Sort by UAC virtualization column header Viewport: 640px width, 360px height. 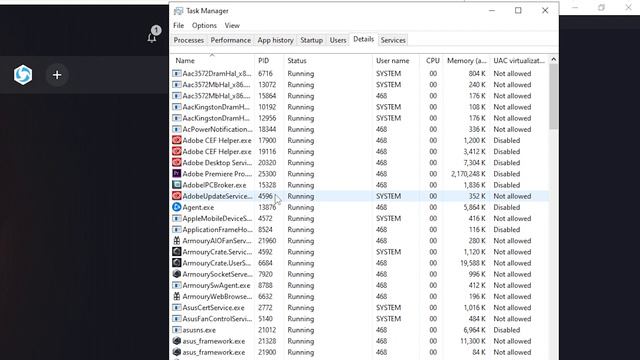(519, 60)
